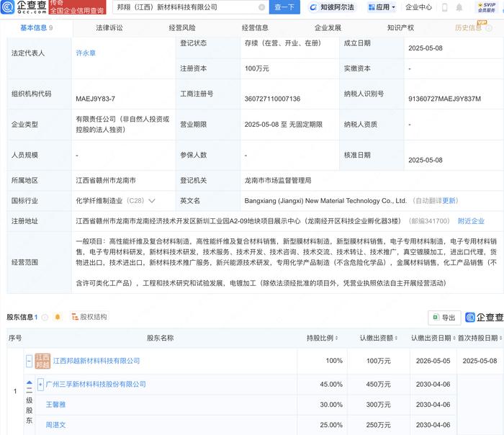
Task: Open 广州三孚新材料科技股份有限公司 link
Action: click(x=96, y=384)
